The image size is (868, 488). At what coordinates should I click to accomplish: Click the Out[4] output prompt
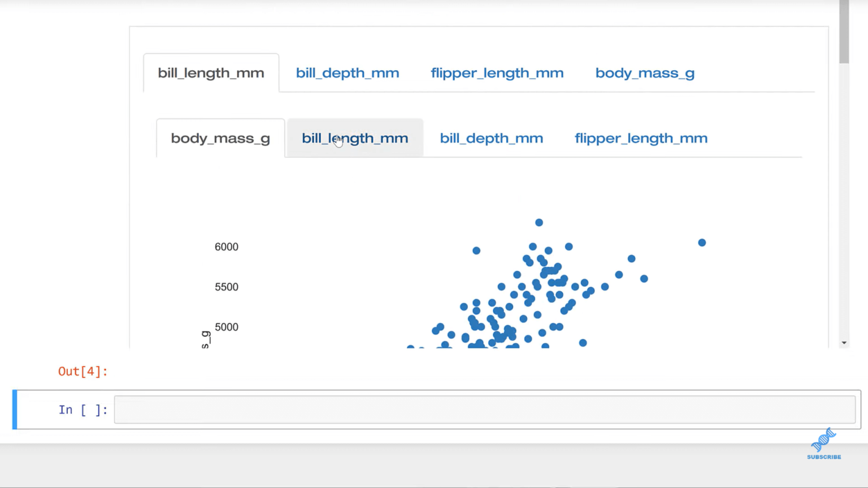[x=83, y=372]
